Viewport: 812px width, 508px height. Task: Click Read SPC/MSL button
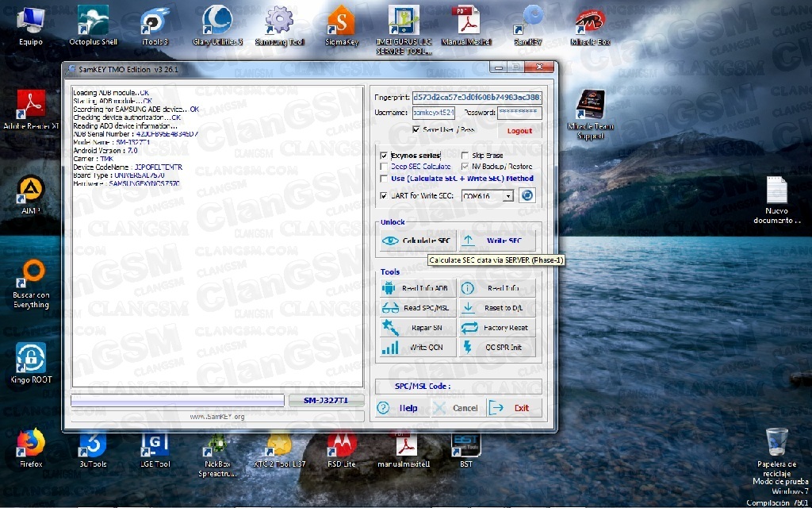point(418,308)
